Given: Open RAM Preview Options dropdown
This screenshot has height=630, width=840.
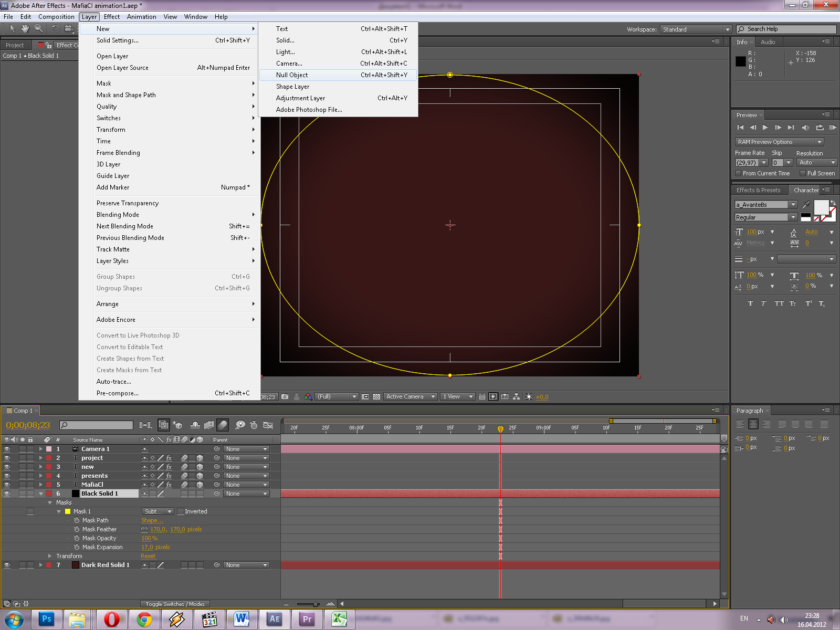Looking at the screenshot, I should pyautogui.click(x=779, y=142).
